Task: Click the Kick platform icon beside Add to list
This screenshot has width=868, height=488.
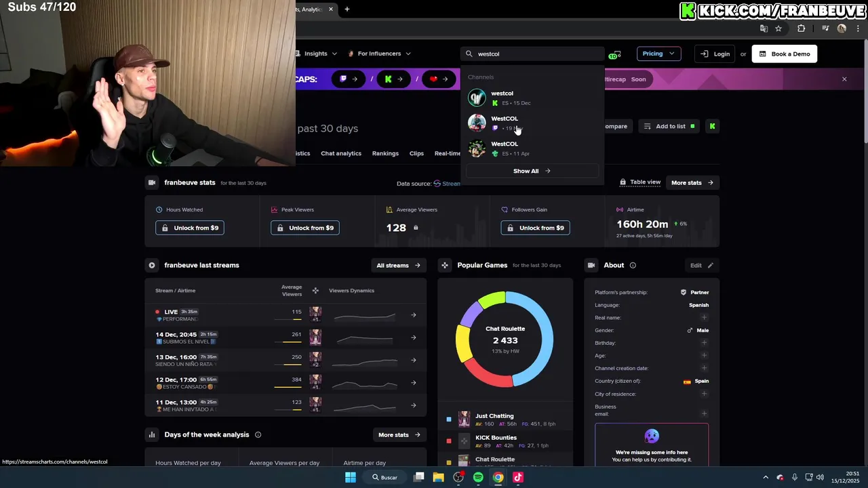Action: [712, 126]
